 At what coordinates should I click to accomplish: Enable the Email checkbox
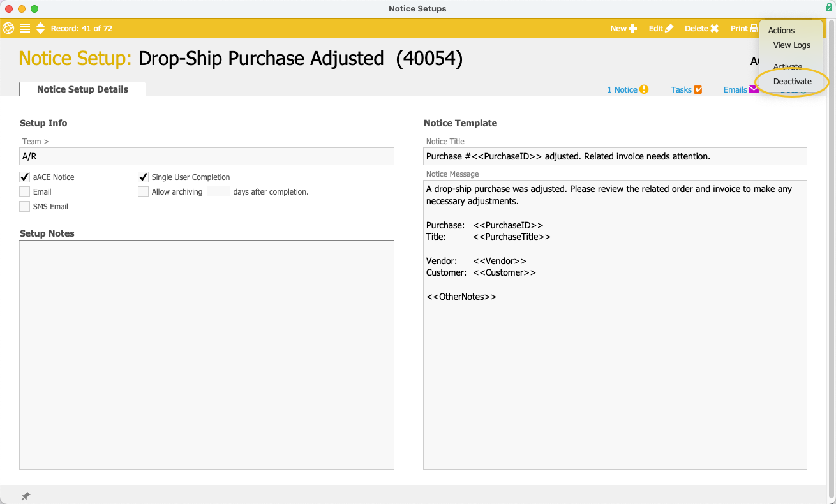tap(25, 192)
